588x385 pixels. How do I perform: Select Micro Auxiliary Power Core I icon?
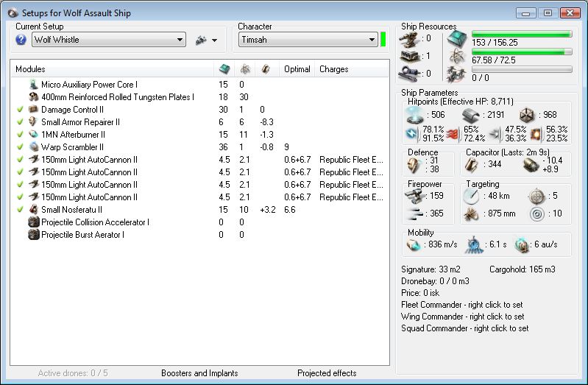pyautogui.click(x=34, y=85)
